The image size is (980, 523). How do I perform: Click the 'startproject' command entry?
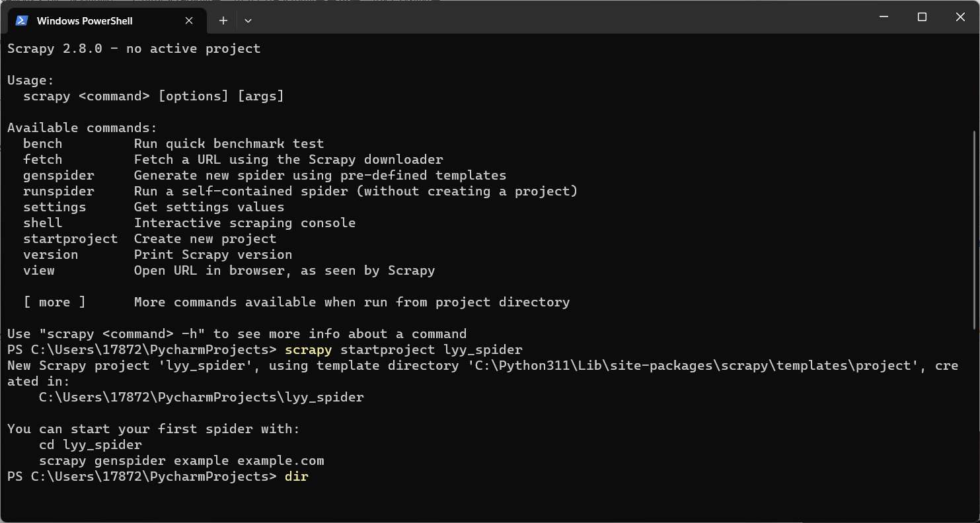pyautogui.click(x=71, y=238)
